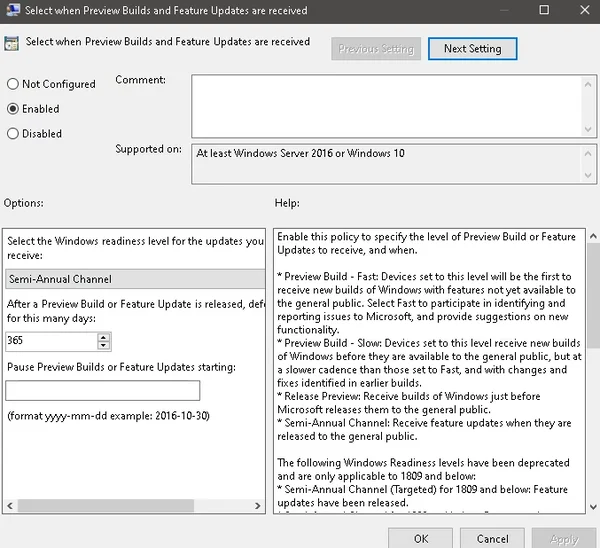Focus the Pause Preview Builds date field
600x548 pixels.
tap(103, 390)
